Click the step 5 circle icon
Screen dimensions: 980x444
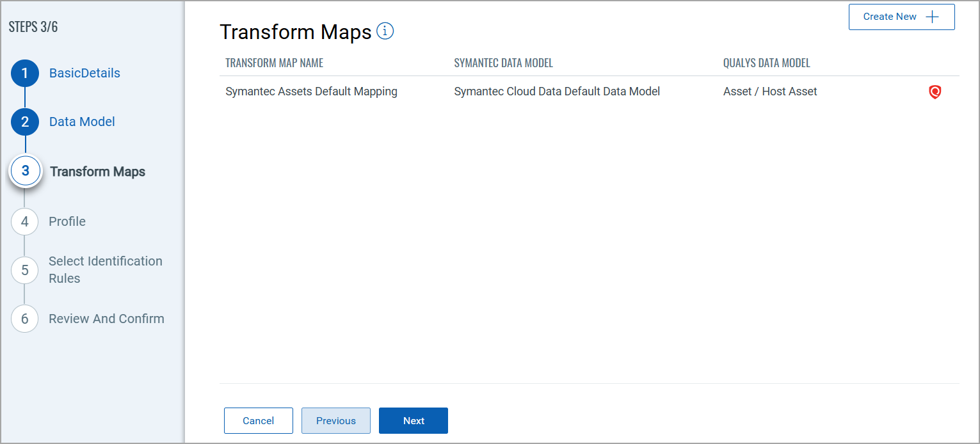25,270
